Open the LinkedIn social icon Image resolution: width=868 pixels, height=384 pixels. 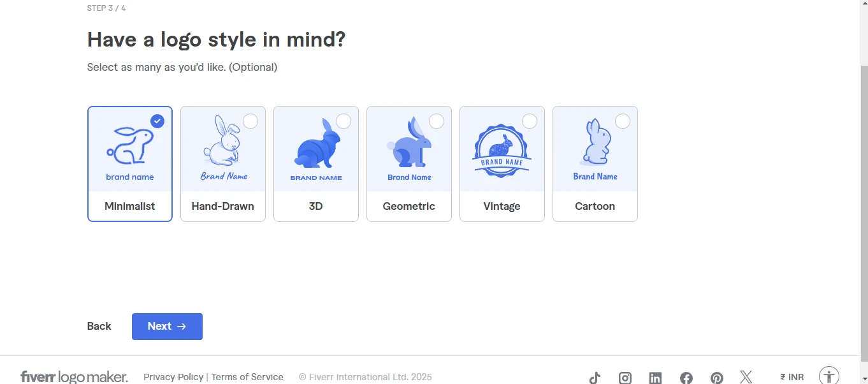[x=655, y=378]
